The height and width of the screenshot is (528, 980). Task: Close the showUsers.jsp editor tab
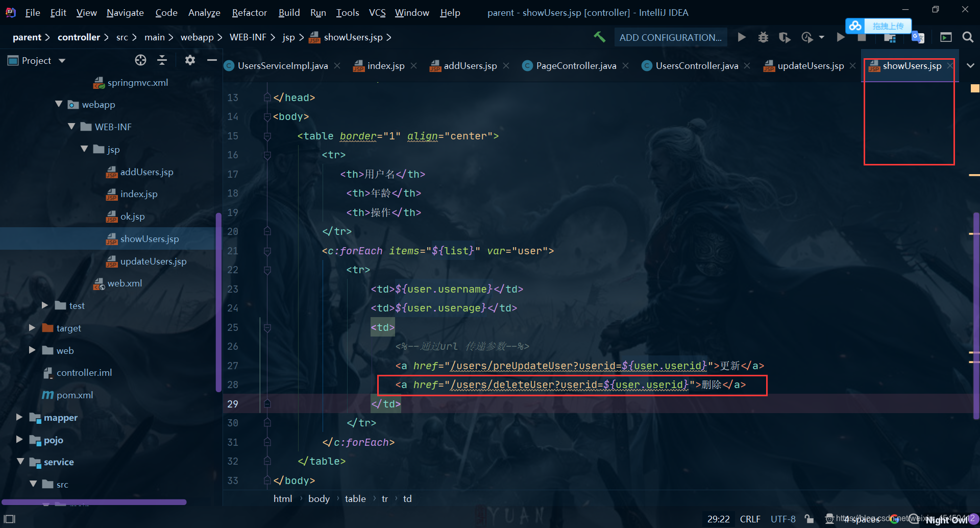pyautogui.click(x=950, y=66)
